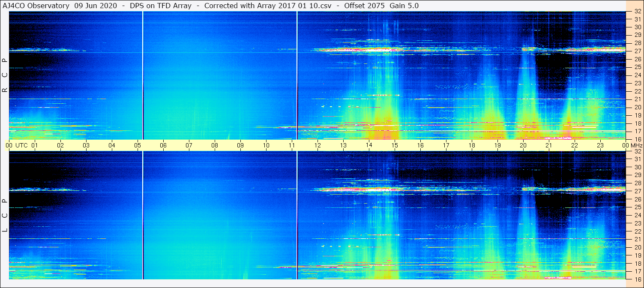Click the 24 MHz tick in RCP panel
The width and height of the screenshot is (644, 288).
click(637, 75)
